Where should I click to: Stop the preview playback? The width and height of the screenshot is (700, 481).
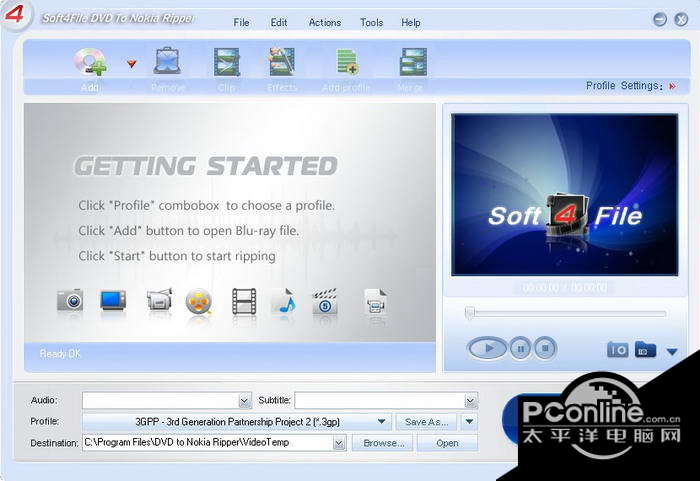click(545, 348)
